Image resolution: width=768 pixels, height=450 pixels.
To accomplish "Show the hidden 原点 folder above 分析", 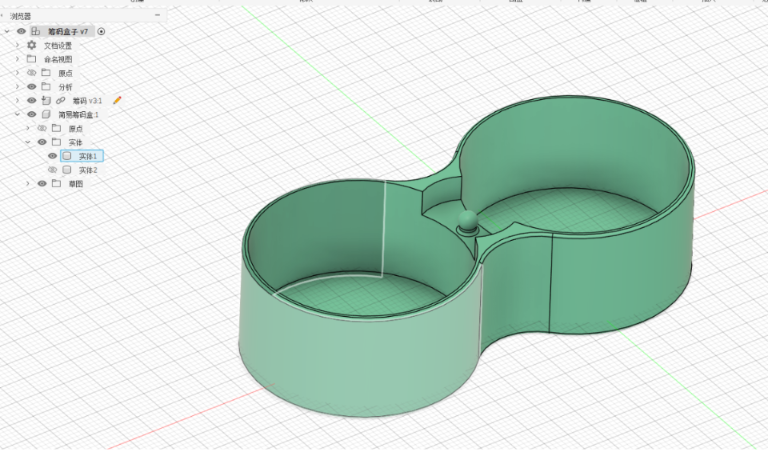I will coord(31,73).
